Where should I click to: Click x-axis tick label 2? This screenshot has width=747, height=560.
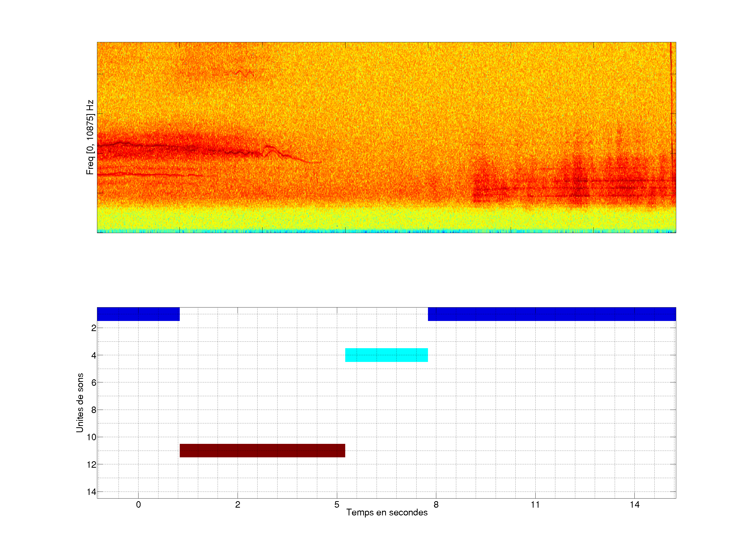pyautogui.click(x=237, y=505)
